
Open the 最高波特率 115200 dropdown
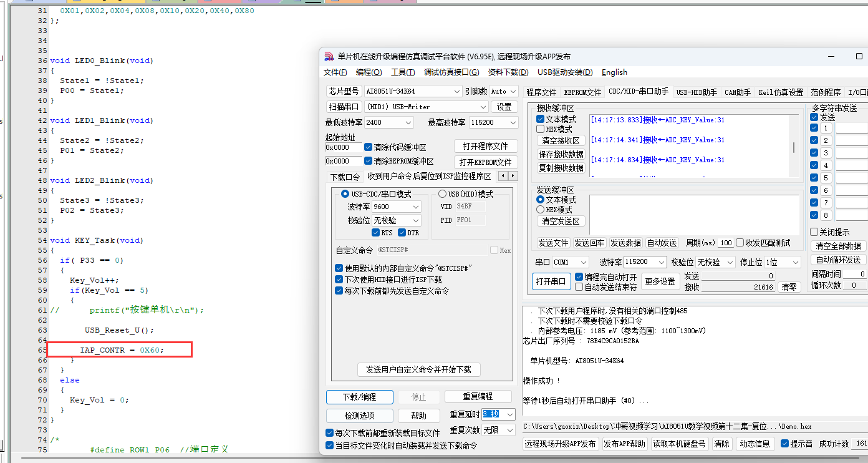(x=513, y=122)
